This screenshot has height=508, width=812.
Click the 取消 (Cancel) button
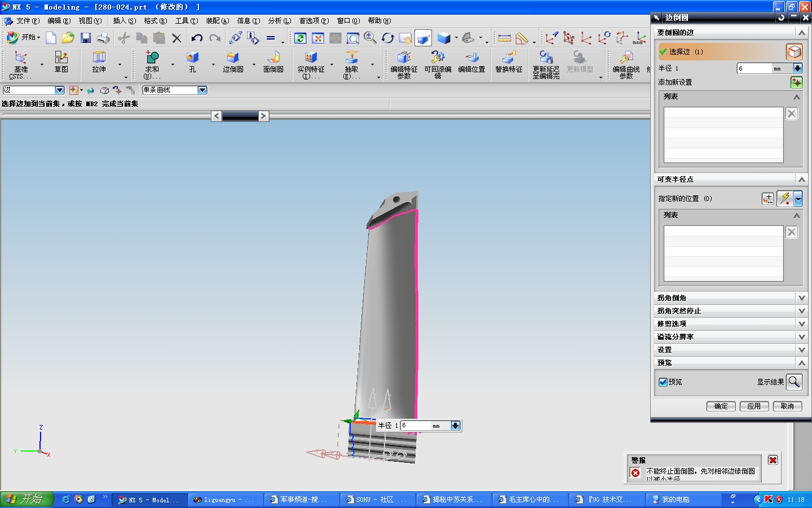[x=787, y=406]
